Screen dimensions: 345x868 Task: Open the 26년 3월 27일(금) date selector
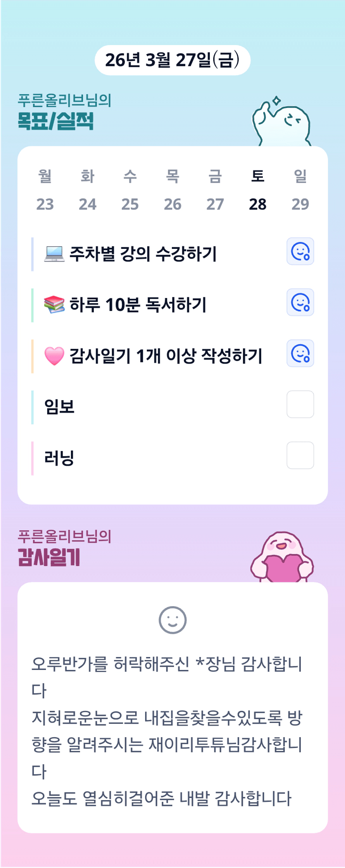(172, 60)
